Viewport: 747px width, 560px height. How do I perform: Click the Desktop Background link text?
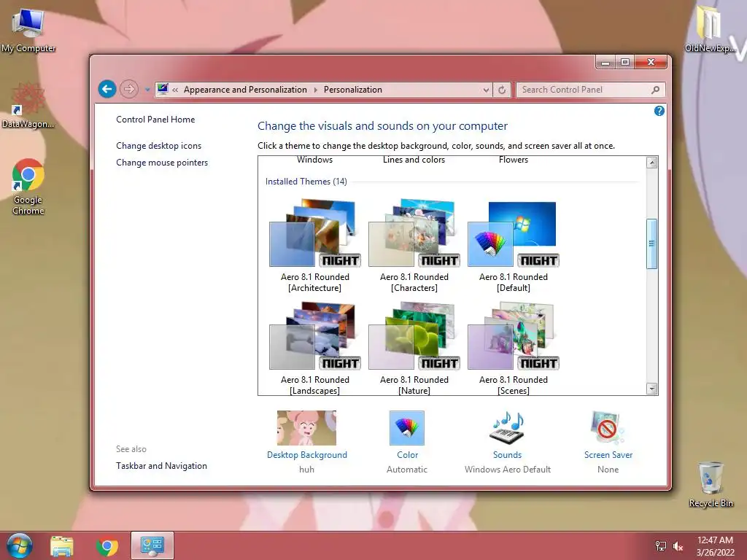coord(307,455)
